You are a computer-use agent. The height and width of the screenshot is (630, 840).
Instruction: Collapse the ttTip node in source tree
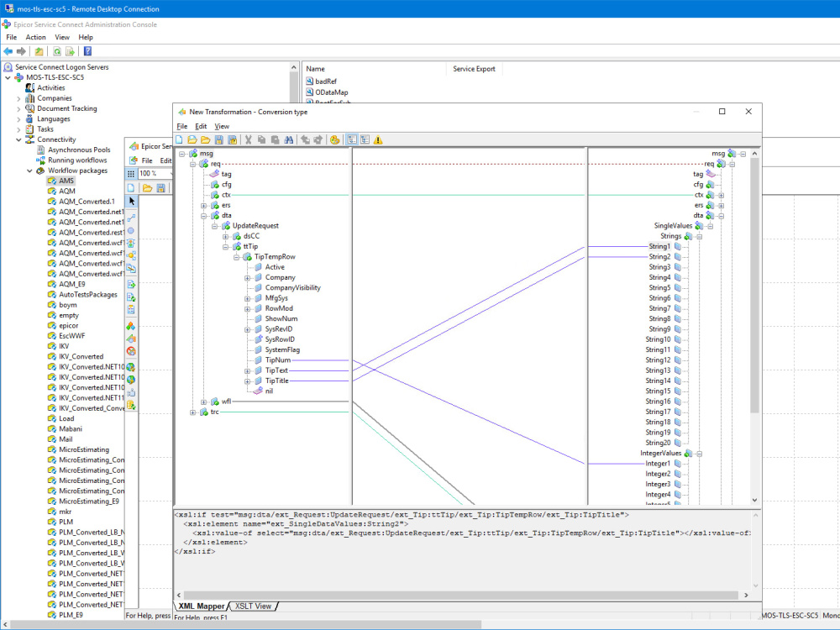(x=225, y=247)
